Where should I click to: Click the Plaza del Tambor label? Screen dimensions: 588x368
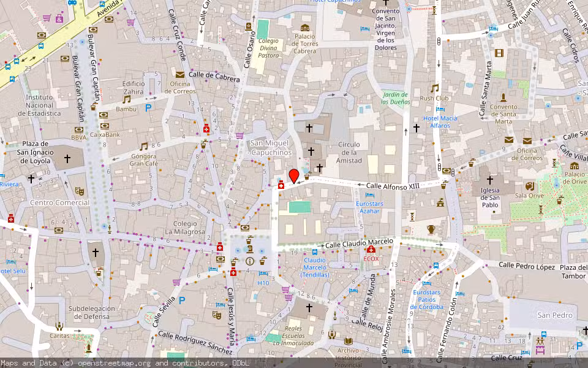574,272
